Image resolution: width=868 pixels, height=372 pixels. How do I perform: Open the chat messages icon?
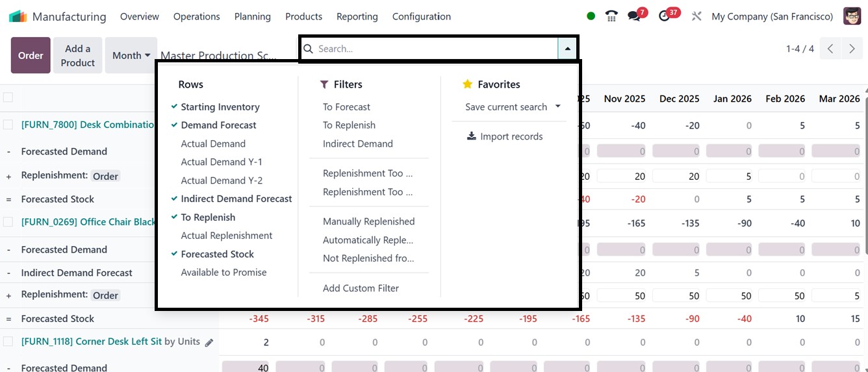coord(634,16)
